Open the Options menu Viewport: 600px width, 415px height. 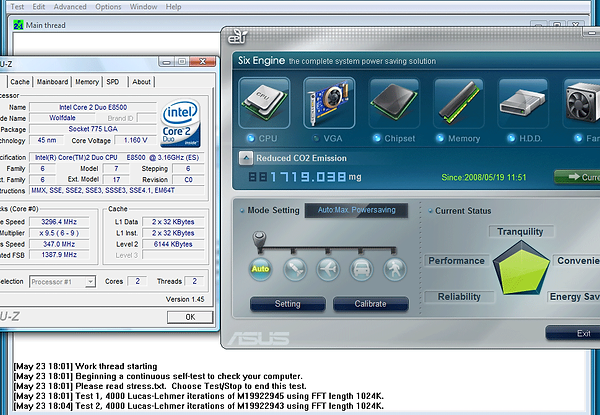coord(108,7)
